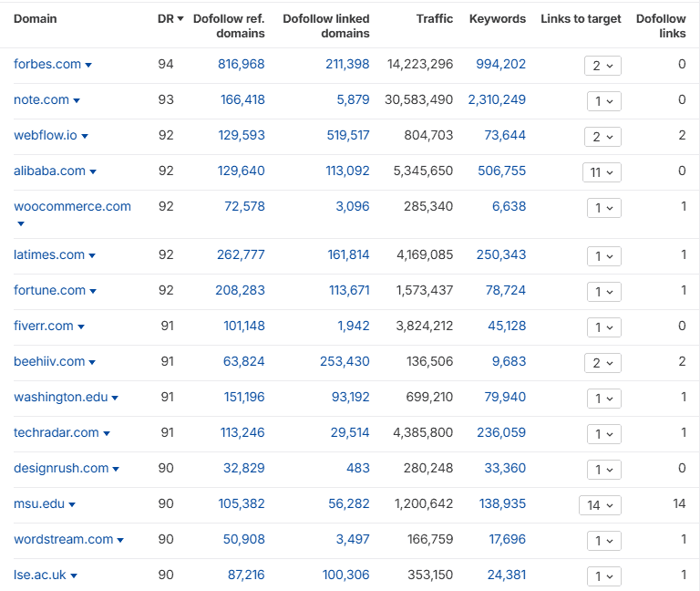Expand the alibaba.com dropdown arrow
This screenshot has height=591, width=700.
tap(93, 172)
